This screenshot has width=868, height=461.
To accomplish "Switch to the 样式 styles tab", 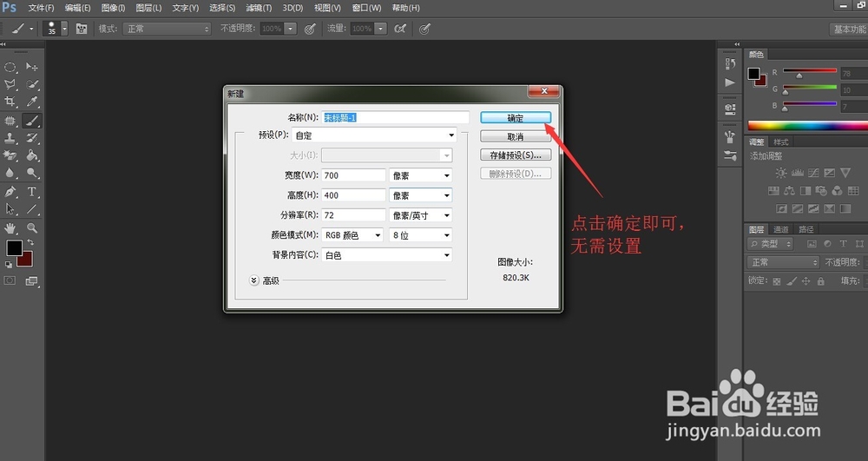I will click(x=781, y=142).
